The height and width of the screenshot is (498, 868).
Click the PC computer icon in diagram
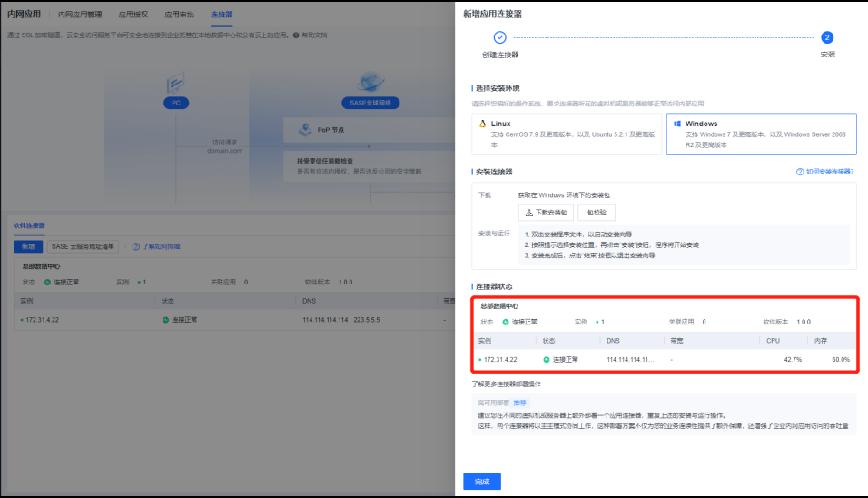coord(175,84)
